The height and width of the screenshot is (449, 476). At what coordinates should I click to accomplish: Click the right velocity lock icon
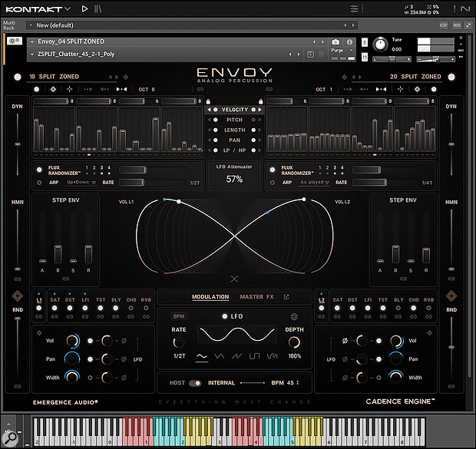tap(260, 101)
